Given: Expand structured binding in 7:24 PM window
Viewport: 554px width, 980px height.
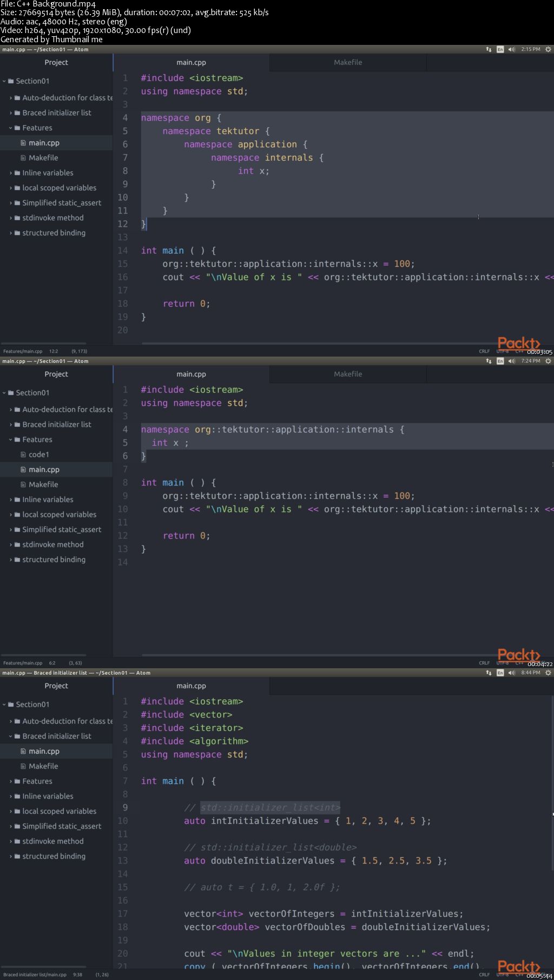Looking at the screenshot, I should point(11,560).
